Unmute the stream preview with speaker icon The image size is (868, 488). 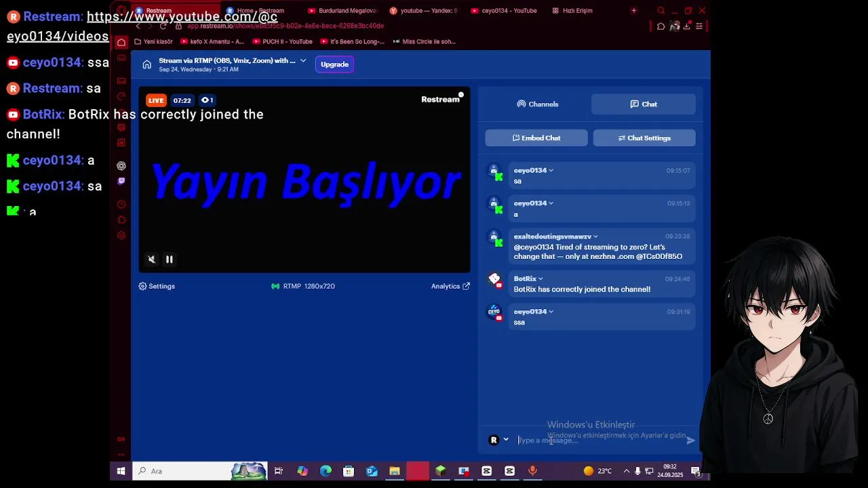click(x=152, y=259)
